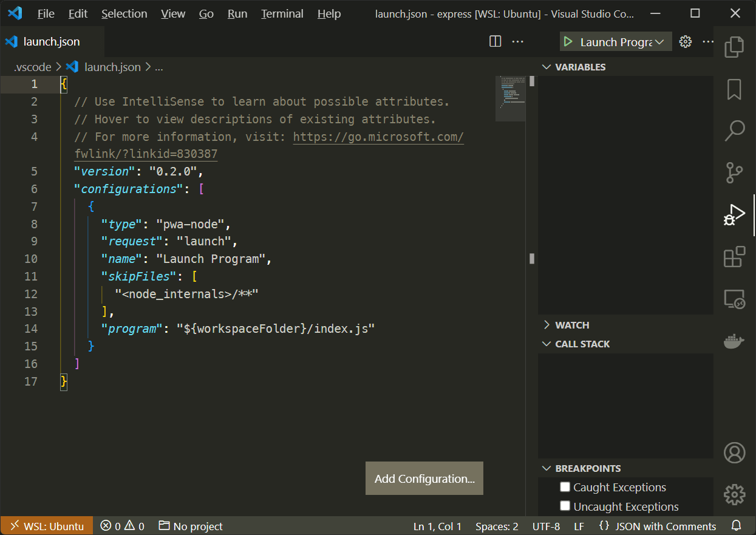Open the Source Control view
The width and height of the screenshot is (756, 535).
pos(734,172)
